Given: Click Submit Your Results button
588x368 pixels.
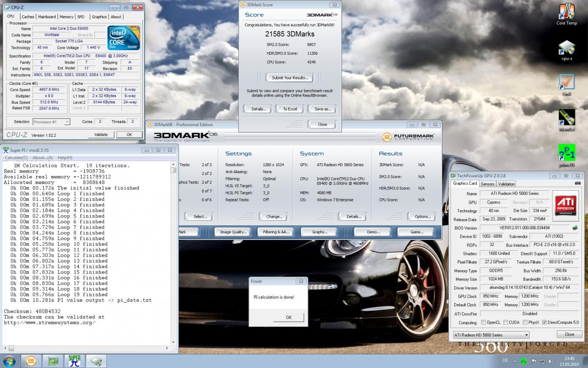Looking at the screenshot, I should tap(290, 78).
